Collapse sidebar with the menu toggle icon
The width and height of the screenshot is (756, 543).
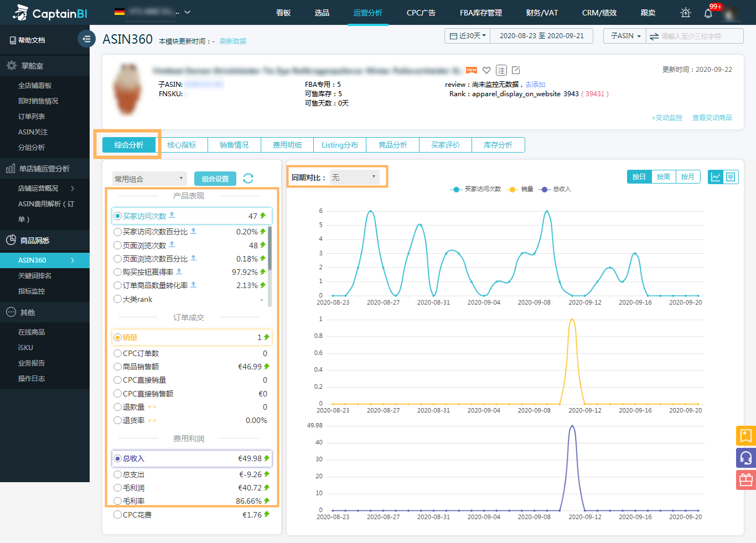click(x=86, y=39)
